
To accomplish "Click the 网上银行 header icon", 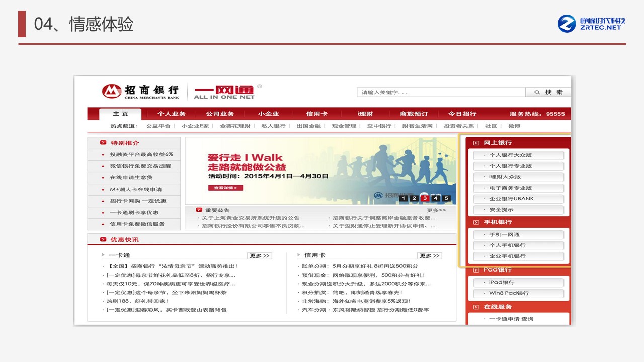I will [476, 143].
